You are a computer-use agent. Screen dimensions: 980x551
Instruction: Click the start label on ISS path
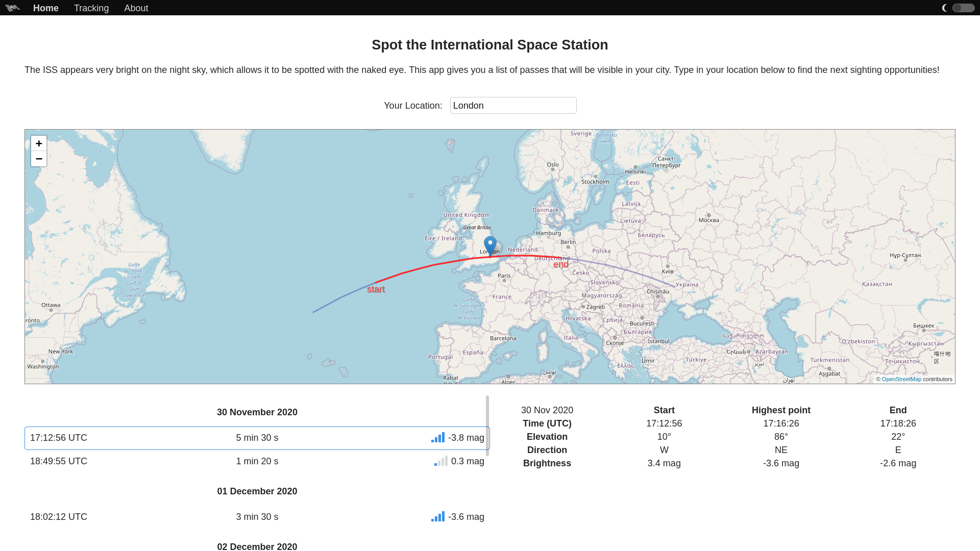coord(376,289)
